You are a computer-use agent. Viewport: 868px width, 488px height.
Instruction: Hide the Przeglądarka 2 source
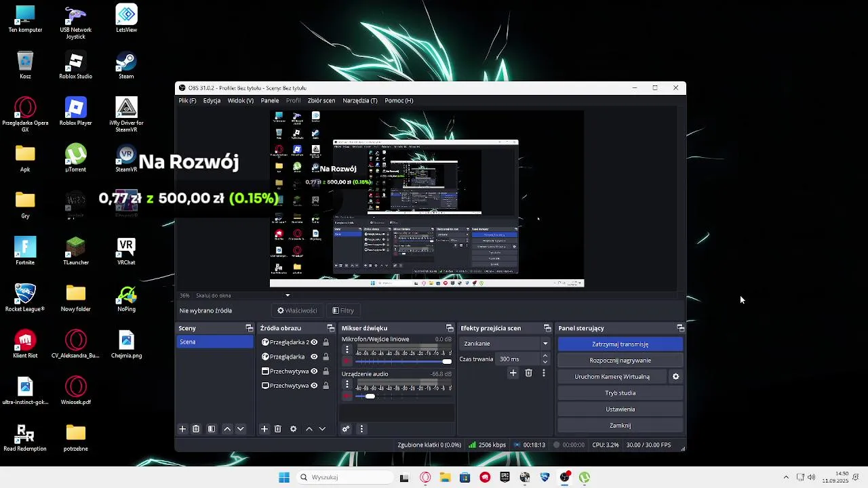tap(314, 342)
